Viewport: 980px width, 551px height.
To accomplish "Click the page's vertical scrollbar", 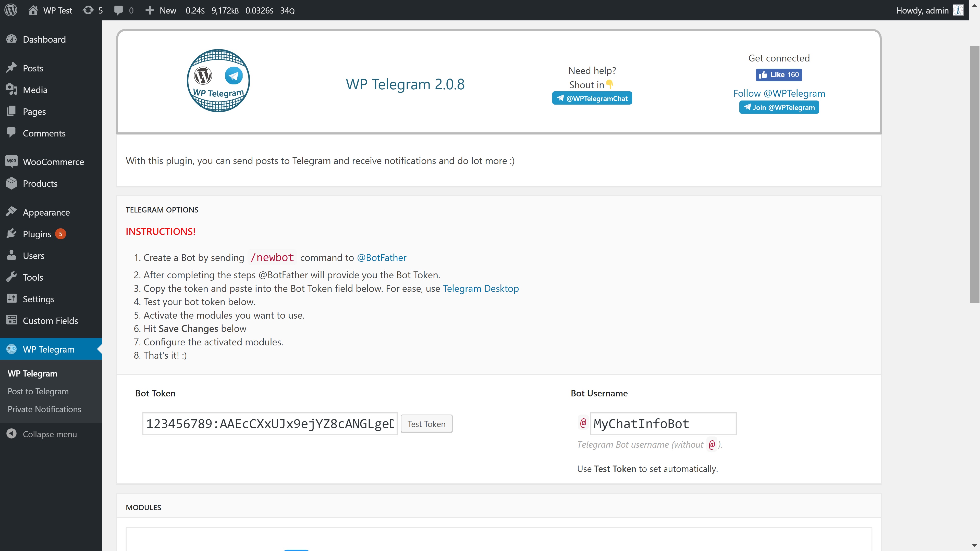I will [x=974, y=174].
